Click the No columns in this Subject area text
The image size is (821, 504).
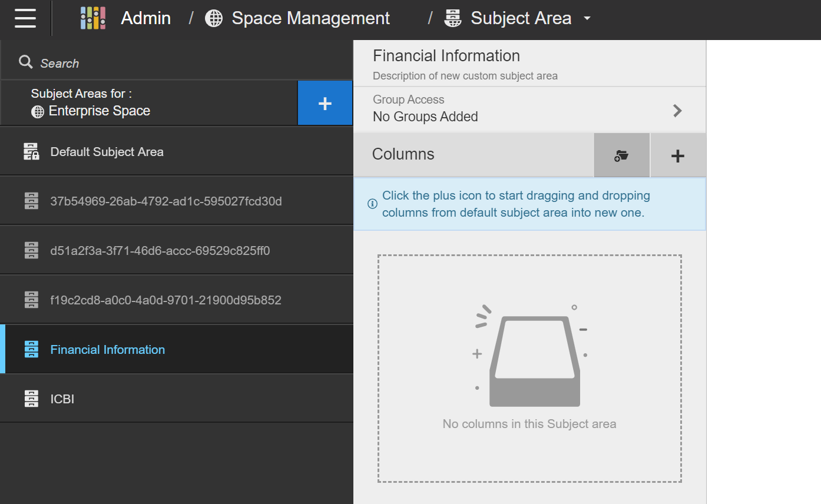coord(529,424)
